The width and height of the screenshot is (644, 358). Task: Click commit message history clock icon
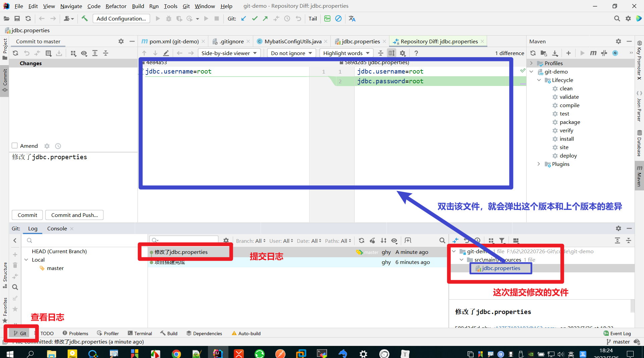point(58,146)
